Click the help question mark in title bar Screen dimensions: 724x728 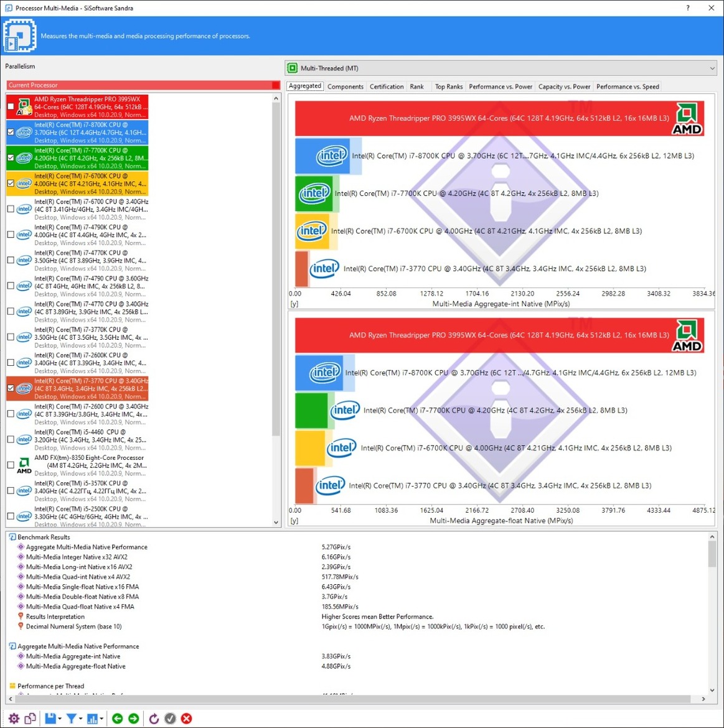(688, 8)
